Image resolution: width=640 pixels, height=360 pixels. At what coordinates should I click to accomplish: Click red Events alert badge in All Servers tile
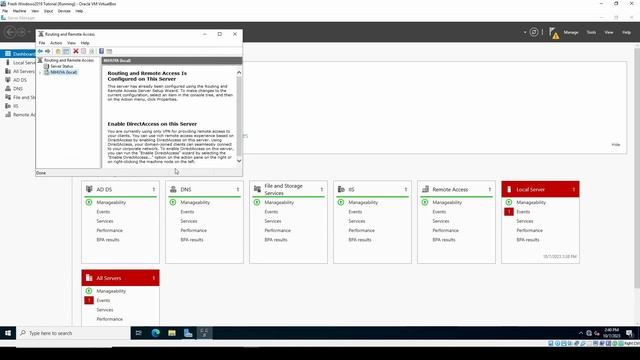89,300
